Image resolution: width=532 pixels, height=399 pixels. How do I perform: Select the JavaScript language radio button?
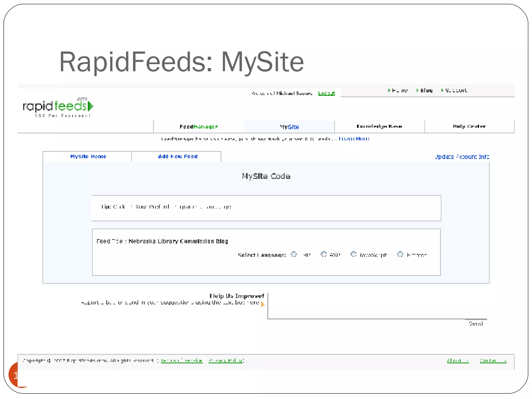click(354, 254)
